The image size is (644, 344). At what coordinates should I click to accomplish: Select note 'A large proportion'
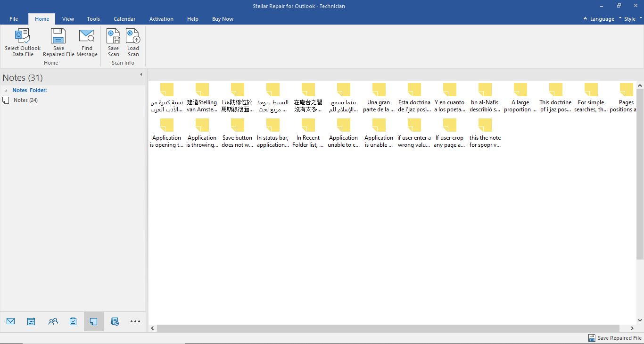tap(520, 98)
